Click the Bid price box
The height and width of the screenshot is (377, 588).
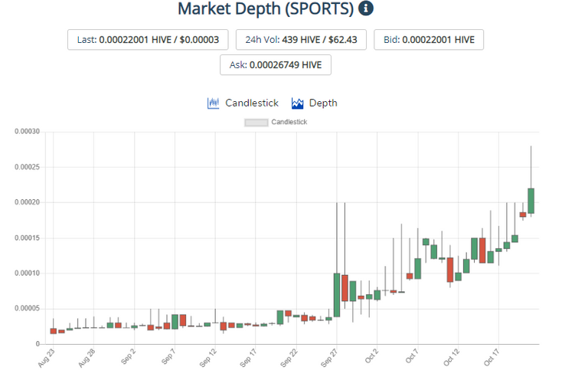click(429, 39)
